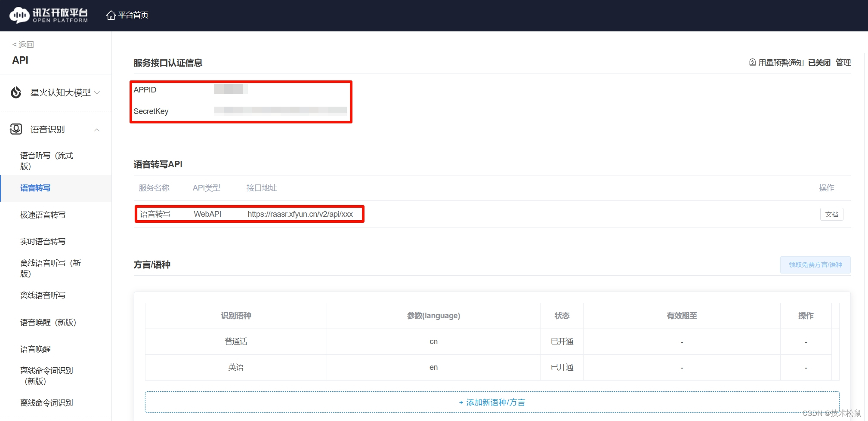This screenshot has width=868, height=421.
Task: Expand the 星火认知大模型 menu chevron
Action: (97, 92)
